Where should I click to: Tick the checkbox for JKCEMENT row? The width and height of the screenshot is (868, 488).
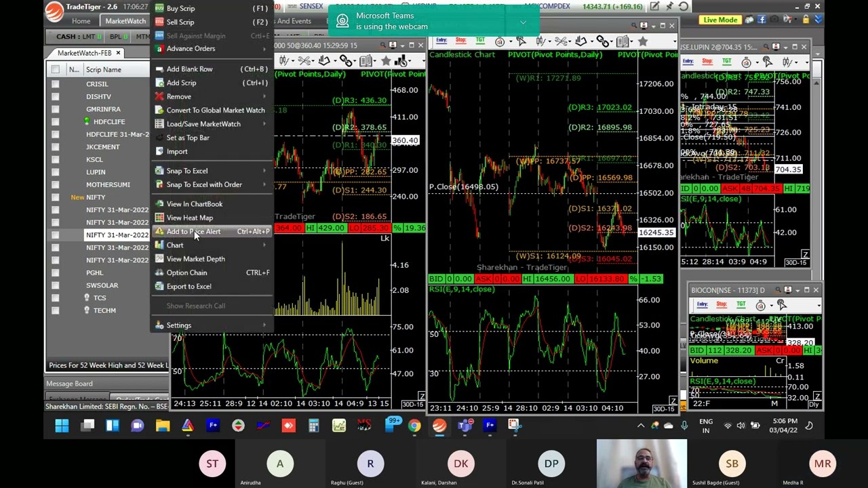click(x=56, y=147)
